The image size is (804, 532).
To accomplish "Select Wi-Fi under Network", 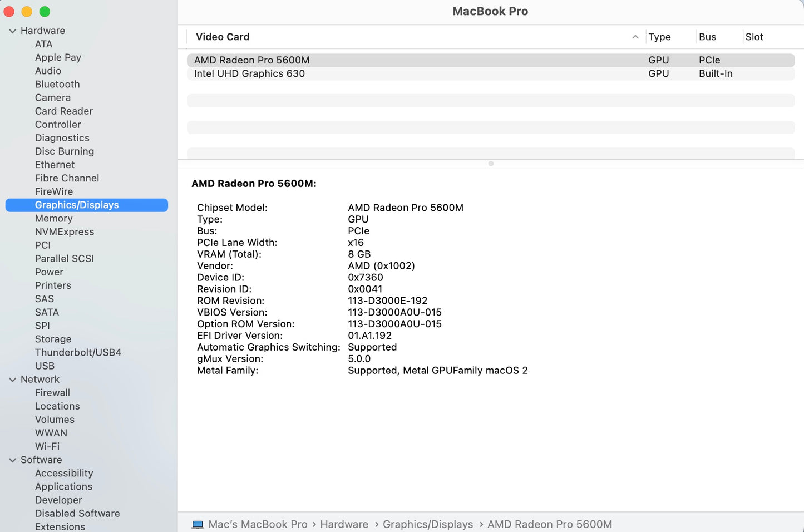I will point(47,446).
